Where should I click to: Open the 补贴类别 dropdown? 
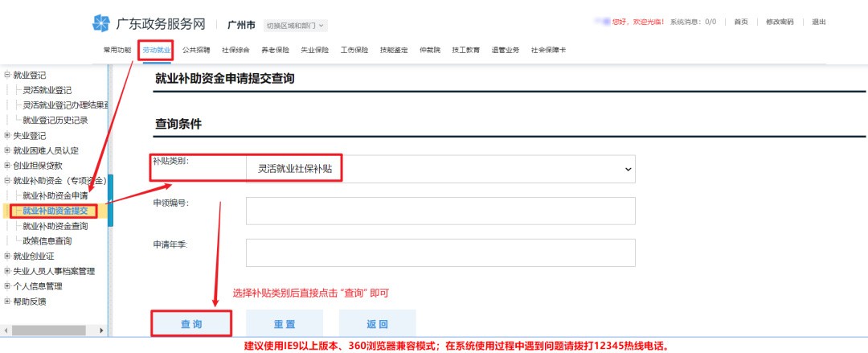440,169
